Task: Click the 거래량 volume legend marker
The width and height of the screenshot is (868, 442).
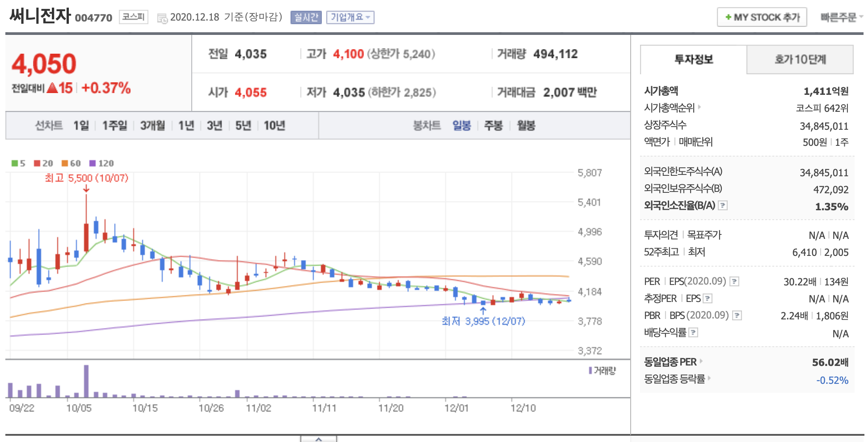Action: point(590,370)
